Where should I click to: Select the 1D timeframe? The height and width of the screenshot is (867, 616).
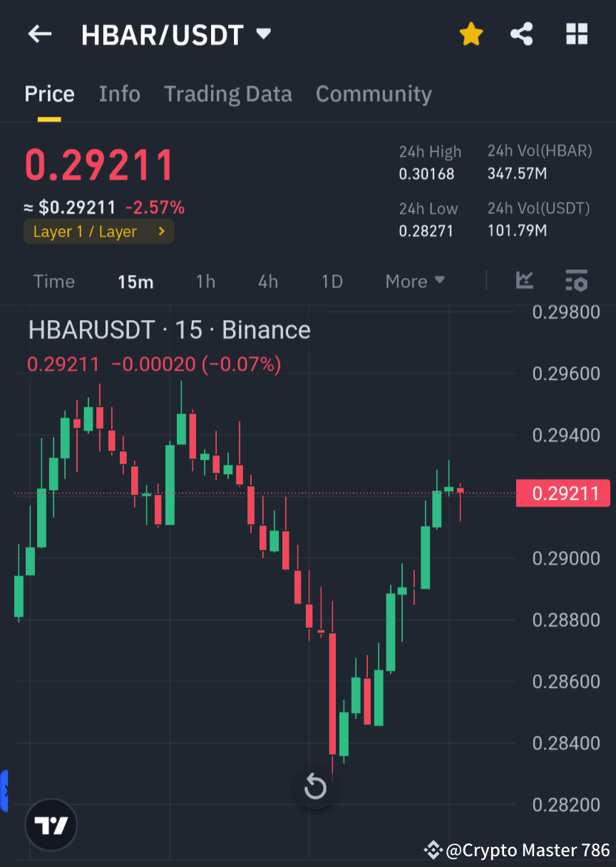331,281
